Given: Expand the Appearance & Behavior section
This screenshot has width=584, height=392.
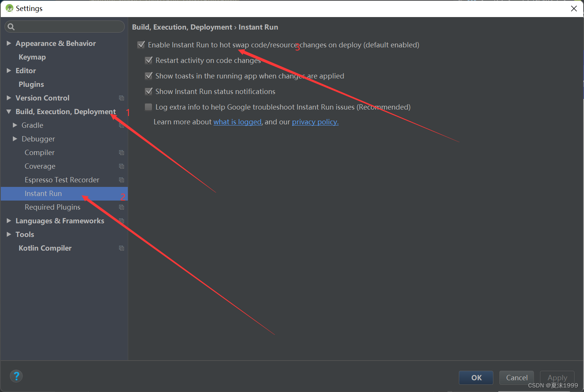Looking at the screenshot, I should (9, 43).
